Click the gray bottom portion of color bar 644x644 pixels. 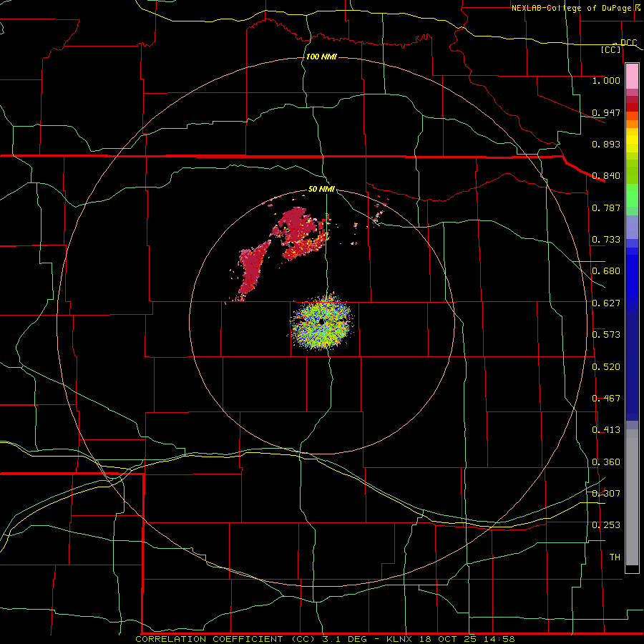tap(632, 497)
